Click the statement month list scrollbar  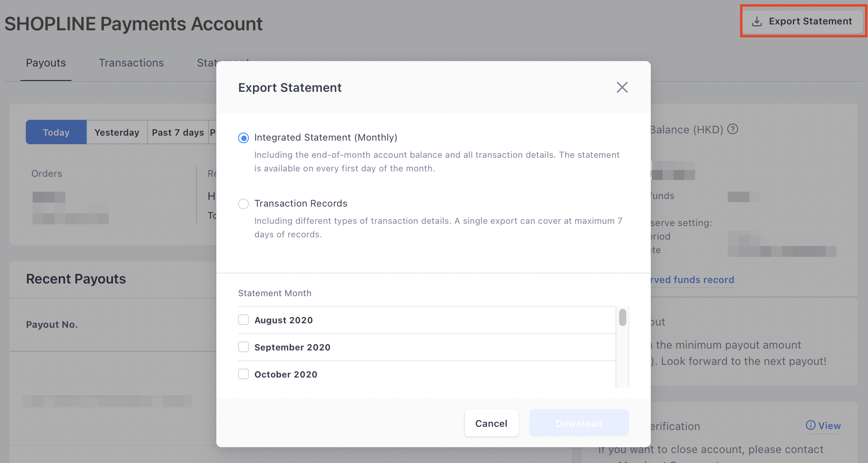click(623, 317)
